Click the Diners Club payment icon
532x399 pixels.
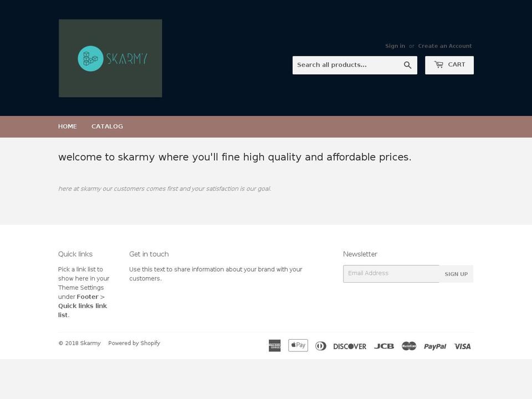pos(321,346)
